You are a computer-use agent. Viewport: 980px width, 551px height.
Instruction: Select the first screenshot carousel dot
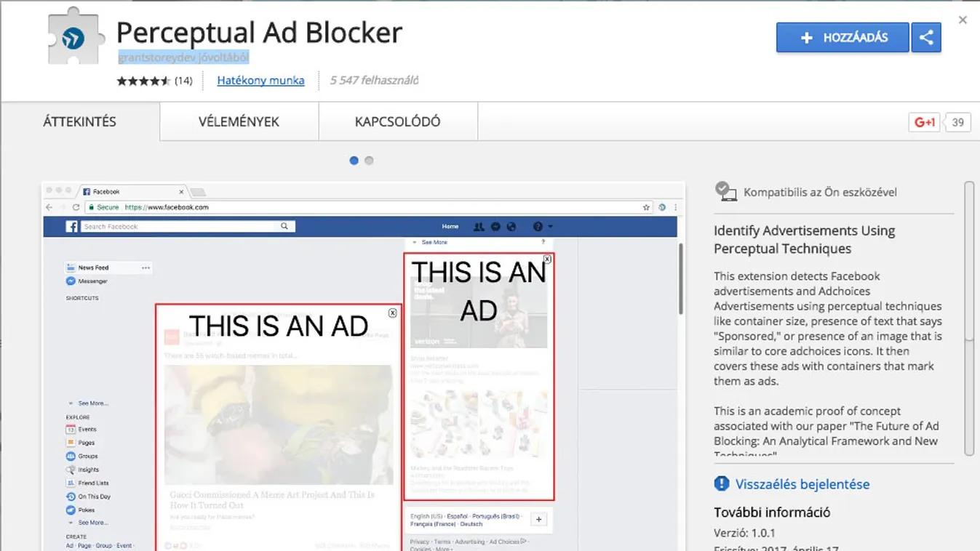tap(354, 161)
